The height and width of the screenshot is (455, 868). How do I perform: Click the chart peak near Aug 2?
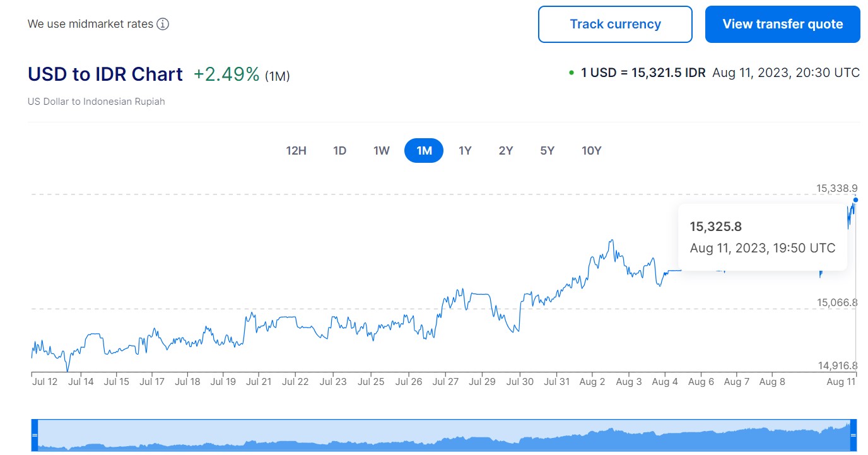tap(611, 240)
